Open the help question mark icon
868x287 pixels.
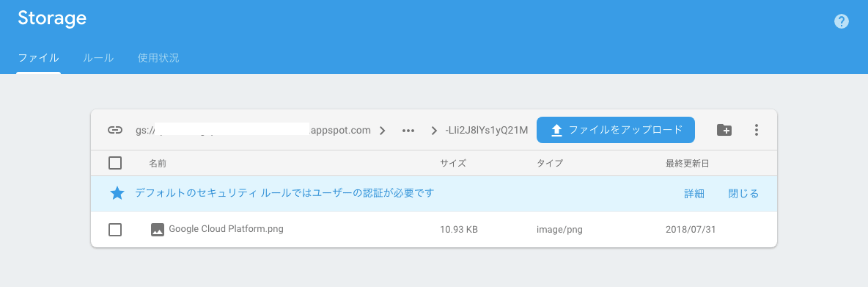(841, 21)
